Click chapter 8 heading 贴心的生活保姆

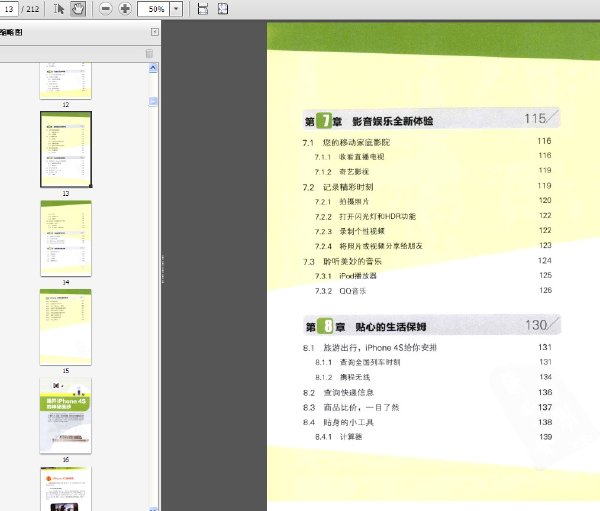pos(391,327)
